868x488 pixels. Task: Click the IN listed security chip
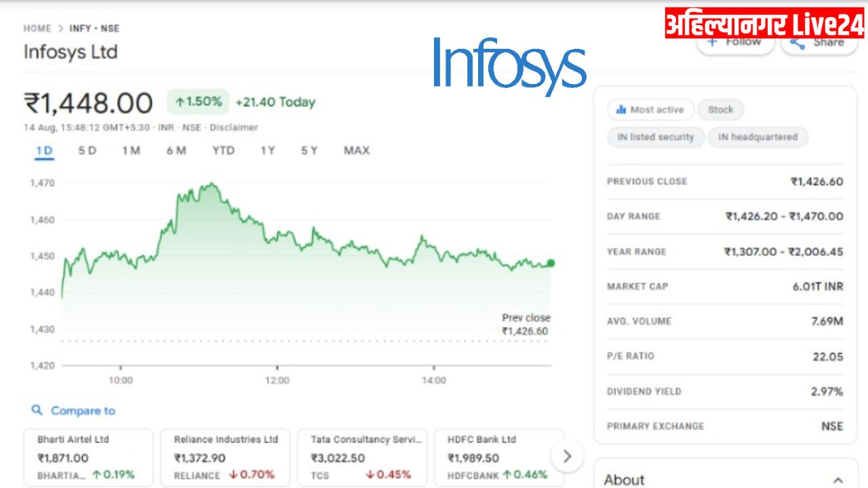click(x=656, y=137)
